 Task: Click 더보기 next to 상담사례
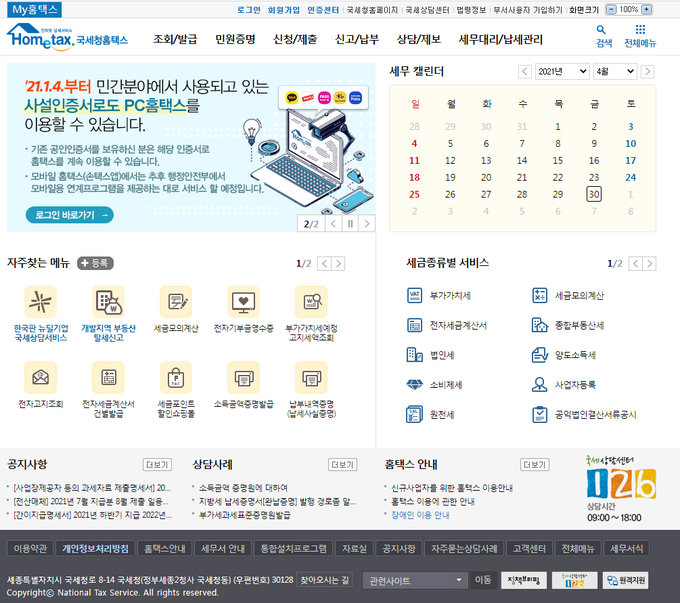tap(343, 465)
